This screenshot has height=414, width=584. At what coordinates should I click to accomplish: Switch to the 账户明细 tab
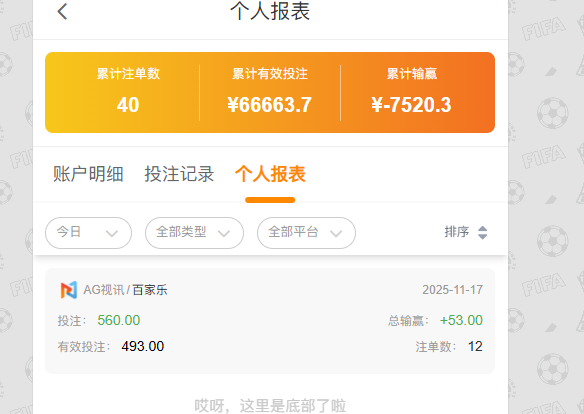click(x=88, y=174)
